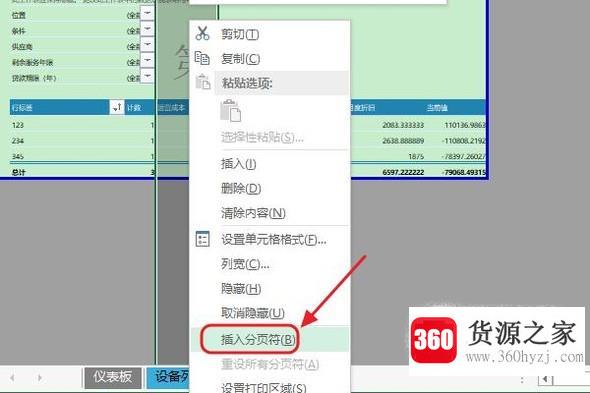Choose 重设所有分页符(A) entry
This screenshot has width=590, height=393.
(x=270, y=364)
